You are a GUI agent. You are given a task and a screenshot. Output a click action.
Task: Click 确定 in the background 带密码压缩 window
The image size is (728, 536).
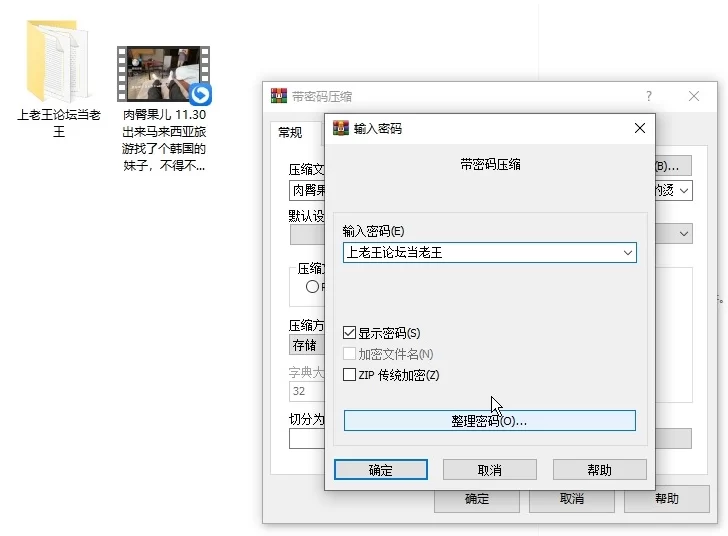477,499
